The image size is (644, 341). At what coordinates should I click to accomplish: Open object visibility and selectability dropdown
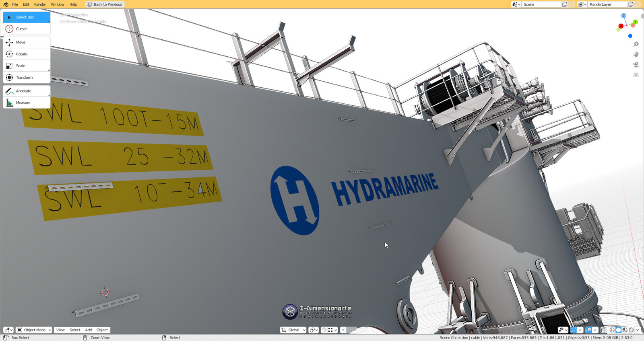click(563, 330)
